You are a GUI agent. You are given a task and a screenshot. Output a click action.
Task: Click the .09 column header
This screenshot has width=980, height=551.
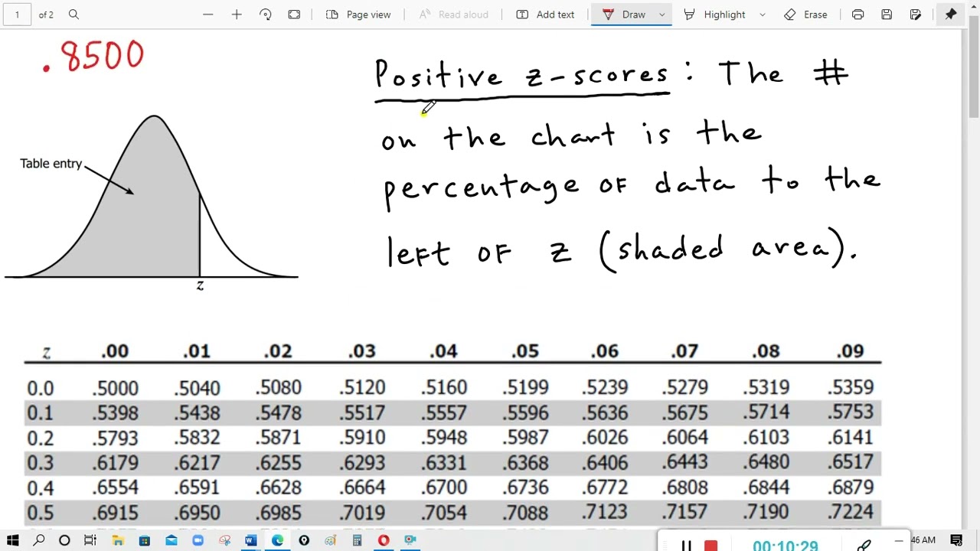click(850, 351)
